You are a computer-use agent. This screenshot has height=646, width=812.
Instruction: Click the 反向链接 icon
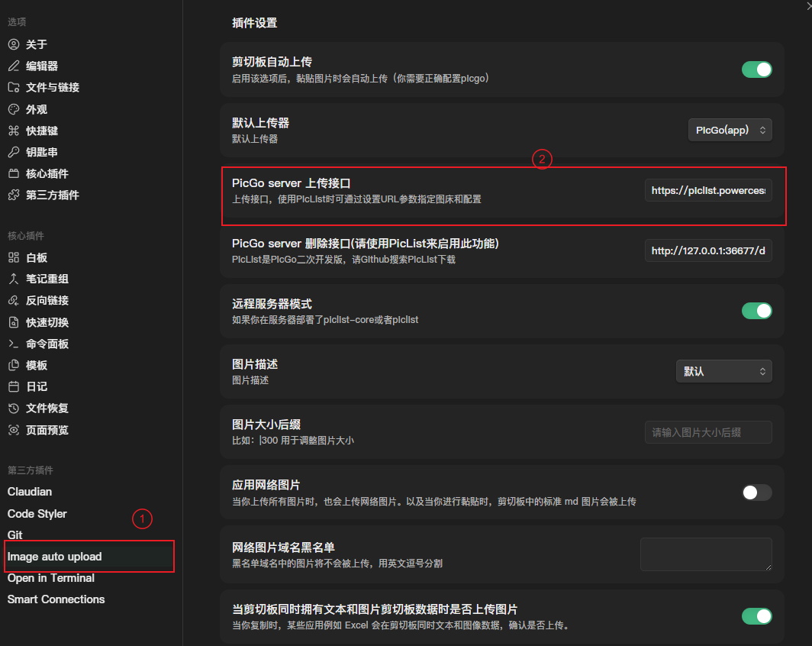coord(14,300)
